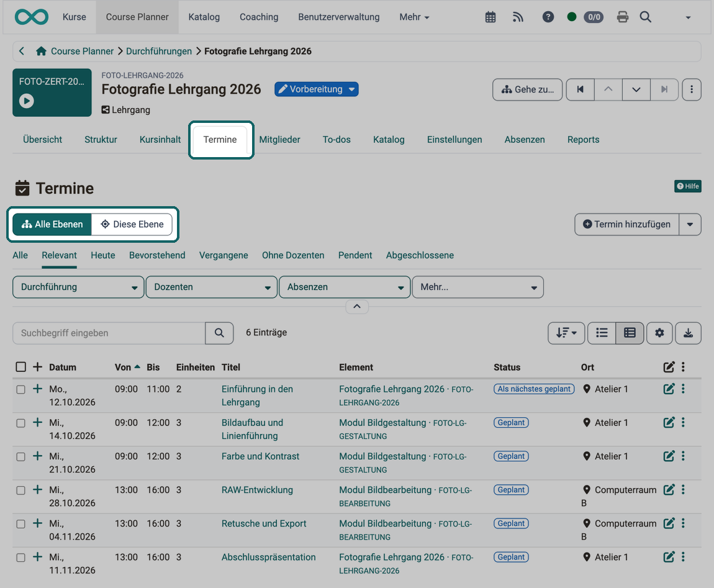Screen dimensions: 714x588
Task: Edit the Einführung in den Lehrgang entry
Action: (x=669, y=389)
